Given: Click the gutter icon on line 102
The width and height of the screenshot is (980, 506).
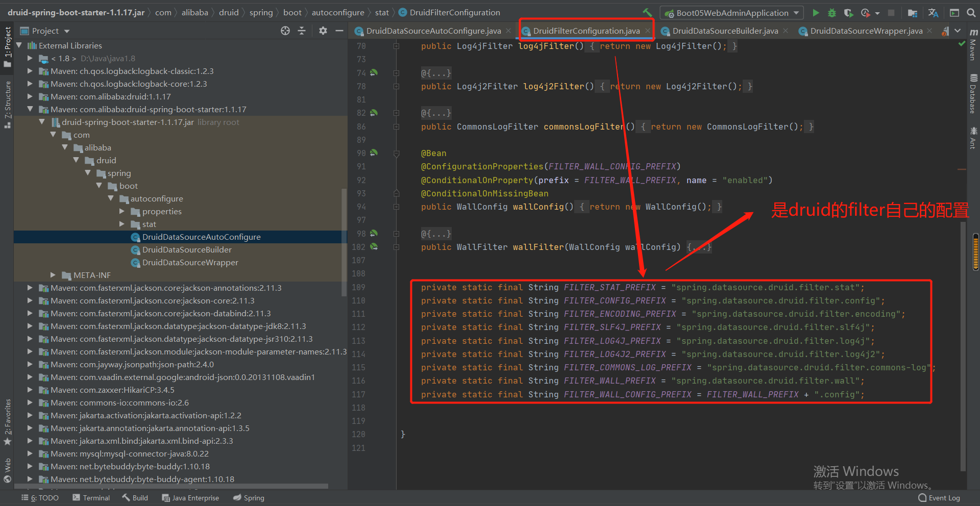Looking at the screenshot, I should click(x=374, y=246).
